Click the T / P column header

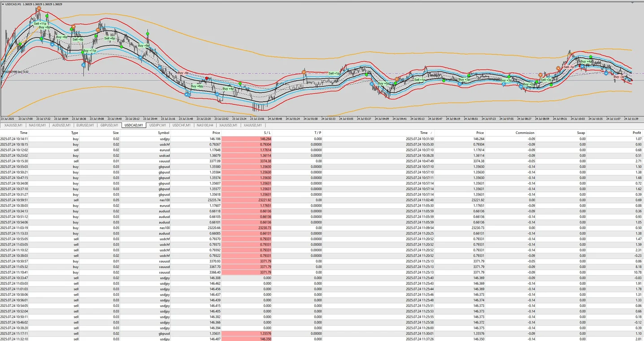pos(318,133)
